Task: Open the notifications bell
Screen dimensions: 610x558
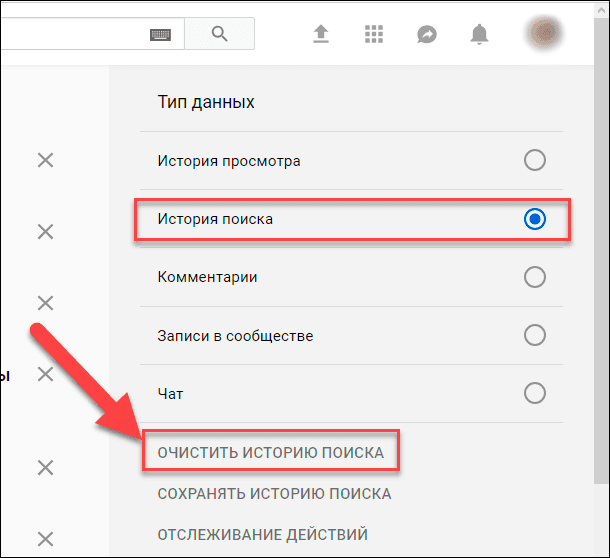Action: pyautogui.click(x=479, y=34)
